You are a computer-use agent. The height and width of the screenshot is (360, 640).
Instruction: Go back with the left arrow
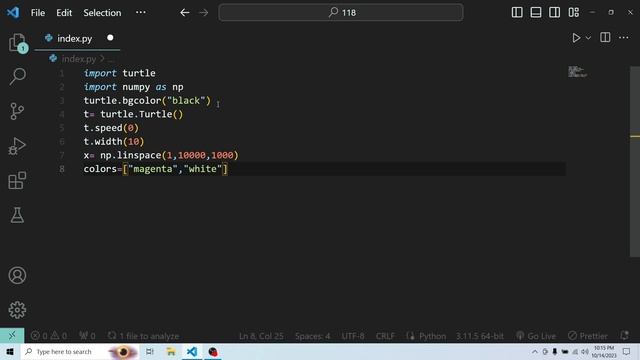[184, 13]
